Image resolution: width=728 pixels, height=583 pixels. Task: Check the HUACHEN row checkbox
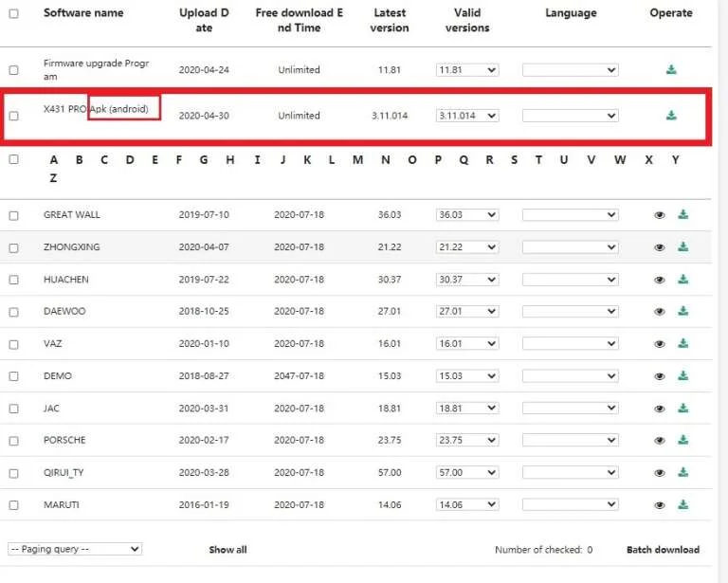pos(13,281)
